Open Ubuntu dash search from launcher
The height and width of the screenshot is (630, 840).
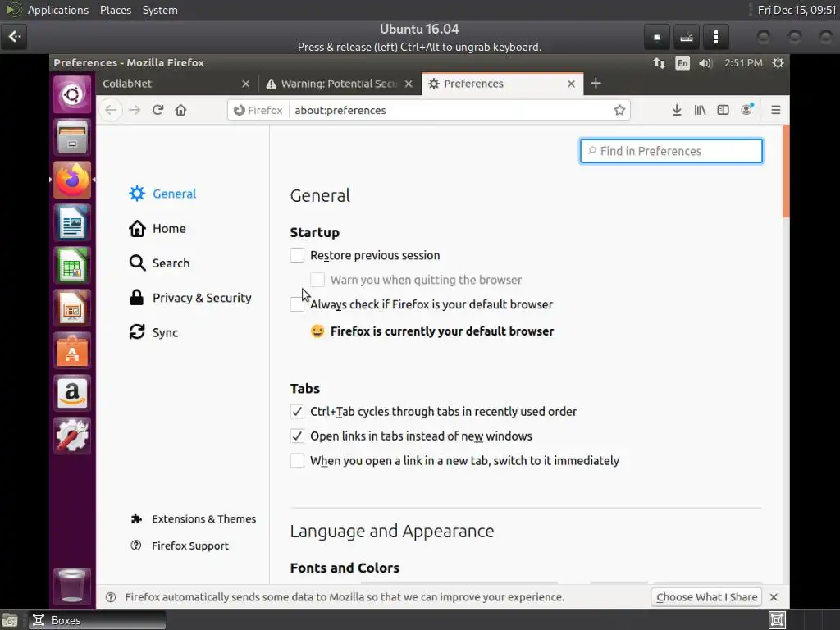point(72,95)
